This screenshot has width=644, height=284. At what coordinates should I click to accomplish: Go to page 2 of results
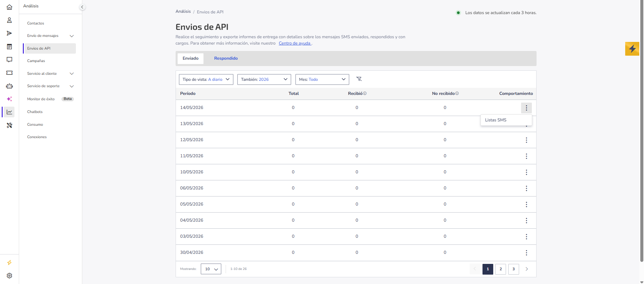coord(501,269)
